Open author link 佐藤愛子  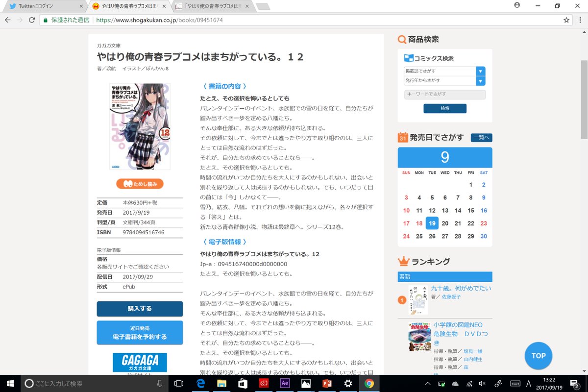451,297
